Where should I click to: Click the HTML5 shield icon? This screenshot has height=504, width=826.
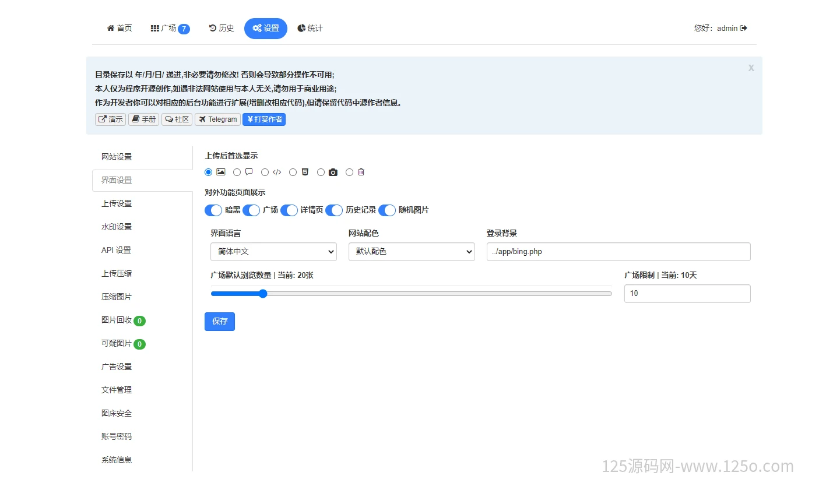pos(305,172)
